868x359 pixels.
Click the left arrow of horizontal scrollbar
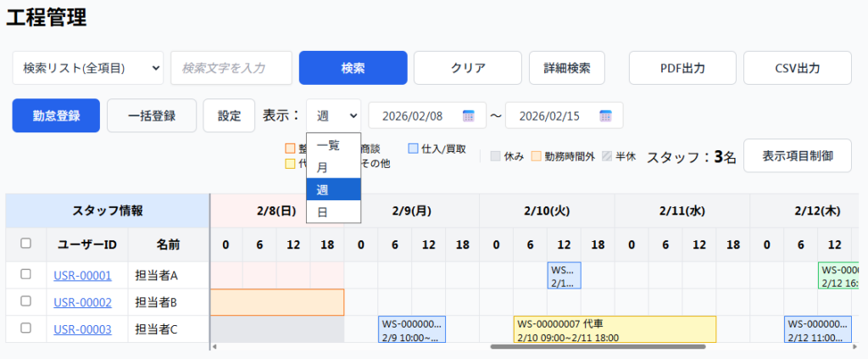(x=214, y=346)
